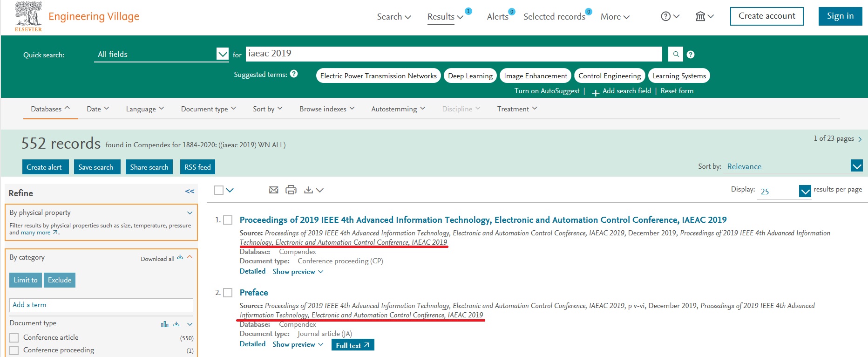This screenshot has width=868, height=357.
Task: Check Conference article filter
Action: [x=14, y=338]
